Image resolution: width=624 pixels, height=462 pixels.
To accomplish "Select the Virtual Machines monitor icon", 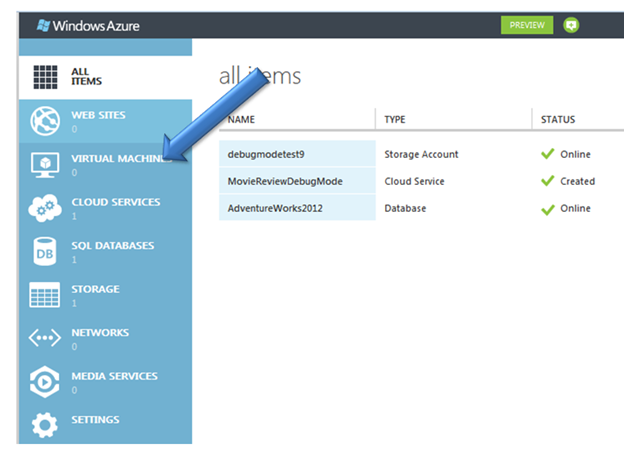I will click(x=45, y=165).
